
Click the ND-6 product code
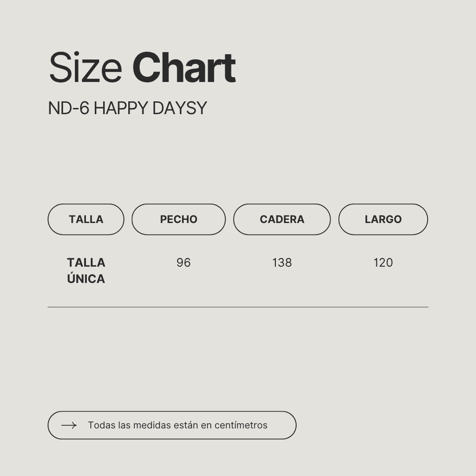[68, 108]
